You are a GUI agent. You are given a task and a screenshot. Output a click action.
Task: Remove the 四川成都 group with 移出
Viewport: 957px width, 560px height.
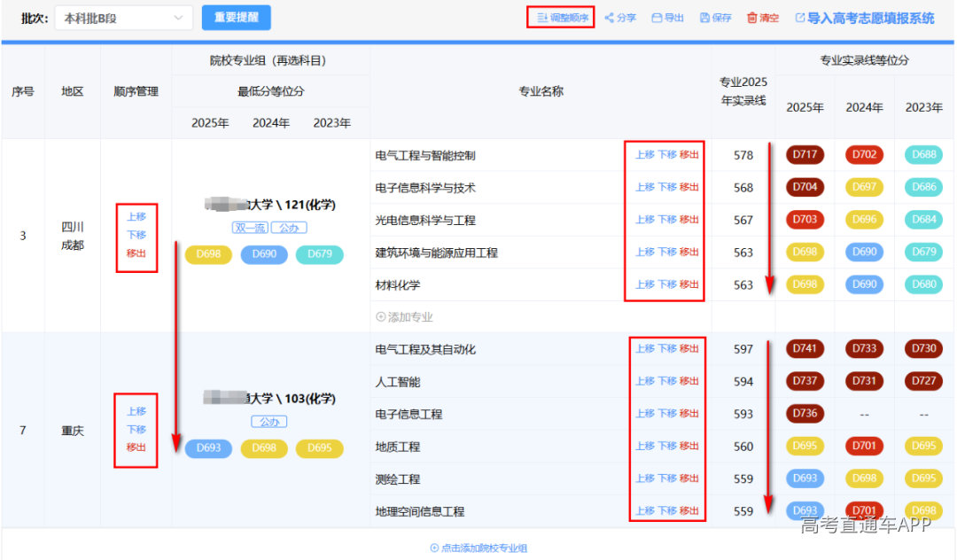click(136, 253)
